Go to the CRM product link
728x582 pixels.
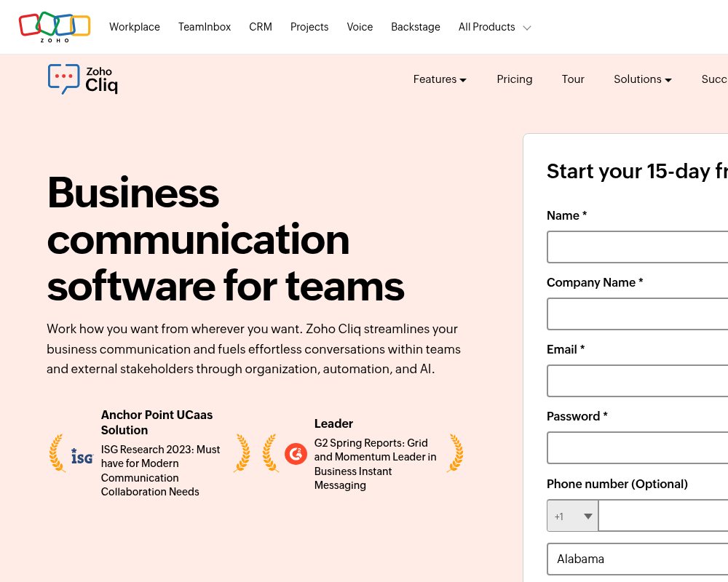(261, 27)
